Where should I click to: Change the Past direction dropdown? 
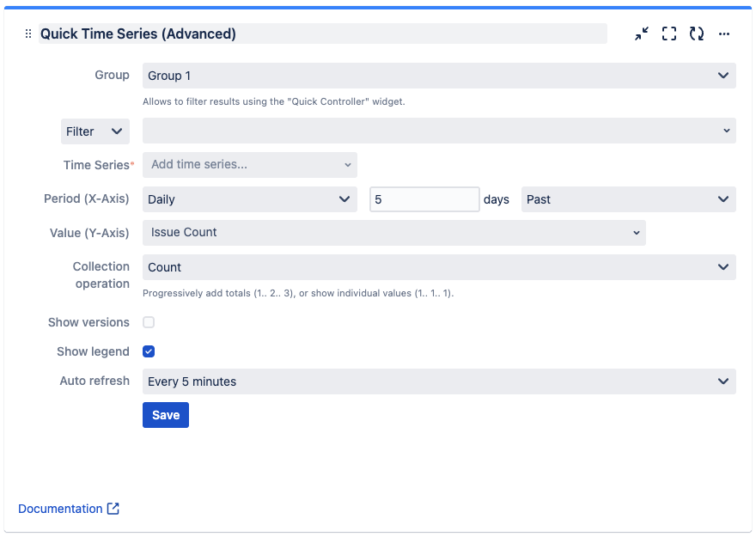(x=628, y=199)
